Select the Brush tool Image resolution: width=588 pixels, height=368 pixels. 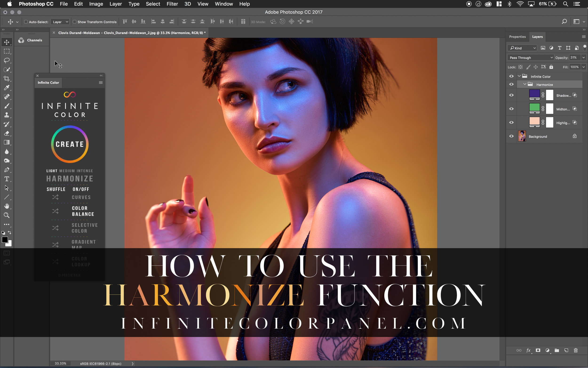(7, 106)
